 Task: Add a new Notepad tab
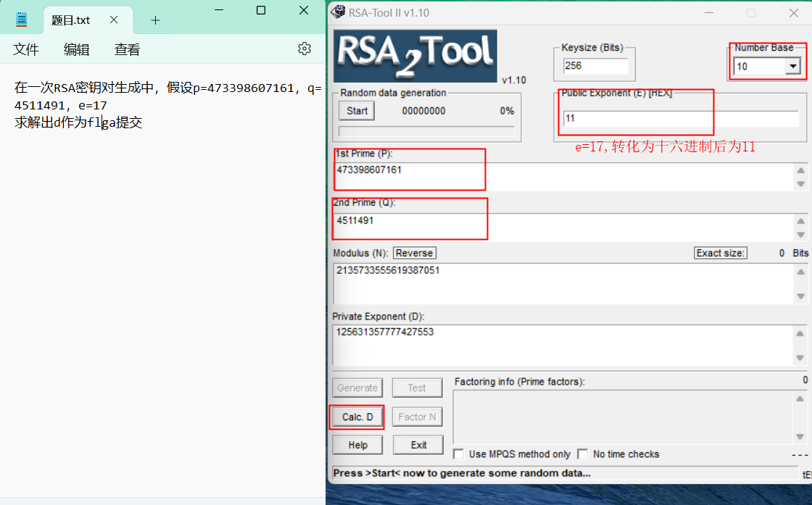[155, 20]
